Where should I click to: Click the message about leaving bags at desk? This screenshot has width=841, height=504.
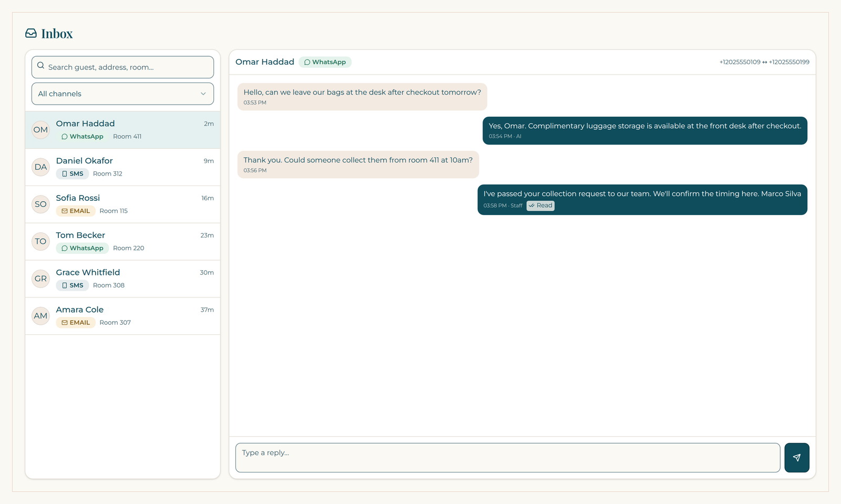(362, 97)
